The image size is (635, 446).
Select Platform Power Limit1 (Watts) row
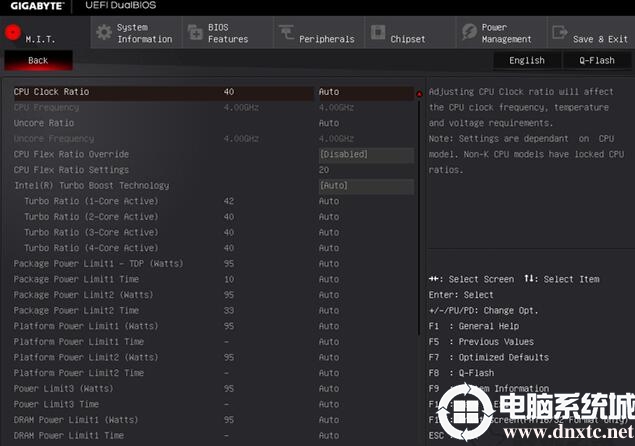coord(86,326)
